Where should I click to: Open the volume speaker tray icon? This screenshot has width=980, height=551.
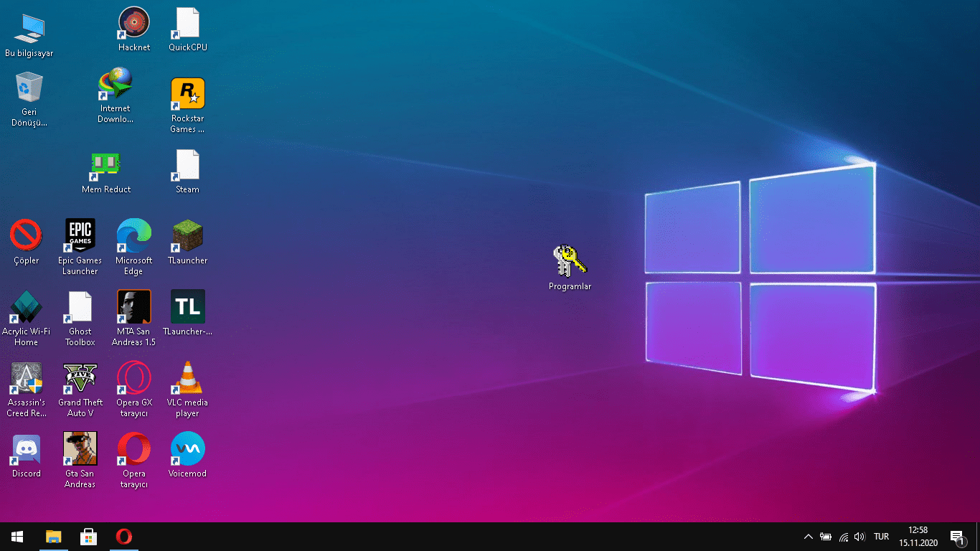pyautogui.click(x=859, y=537)
